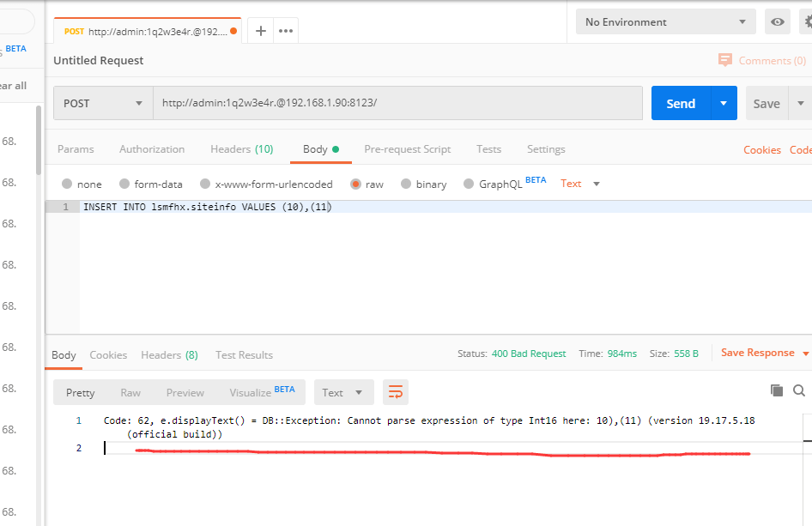Screen dimensions: 812x526
Task: Switch to the Headers (10) request tab
Action: click(x=241, y=149)
